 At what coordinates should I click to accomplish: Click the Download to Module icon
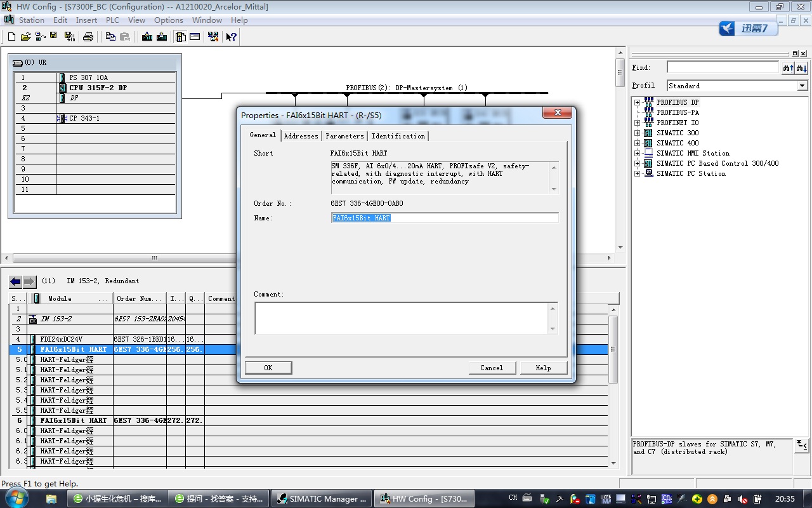click(147, 37)
